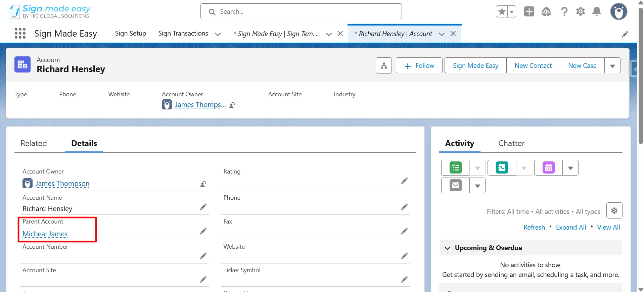Open the global actions plus icon
The height and width of the screenshot is (292, 644).
529,11
